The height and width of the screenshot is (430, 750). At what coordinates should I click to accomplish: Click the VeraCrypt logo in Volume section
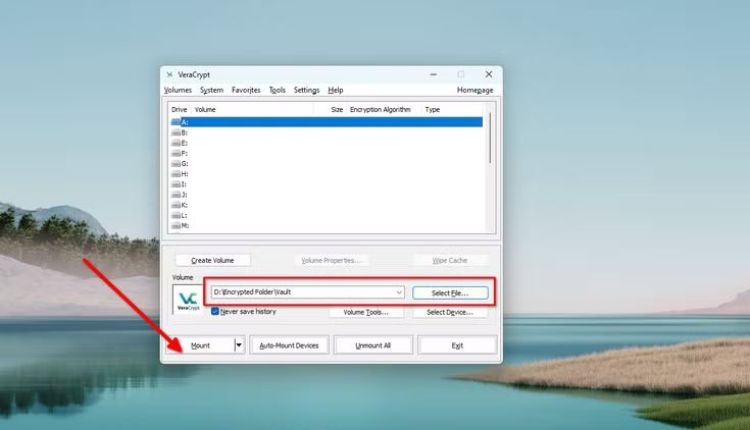point(187,299)
